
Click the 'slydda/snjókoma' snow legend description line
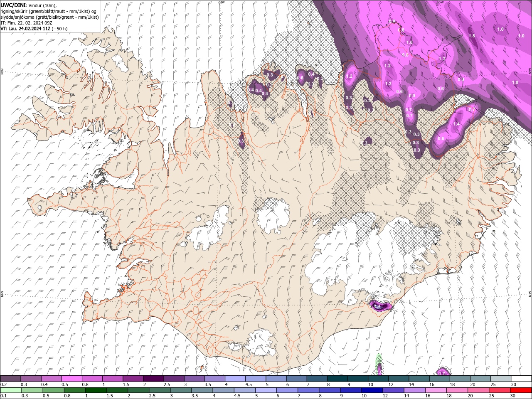tap(49, 17)
